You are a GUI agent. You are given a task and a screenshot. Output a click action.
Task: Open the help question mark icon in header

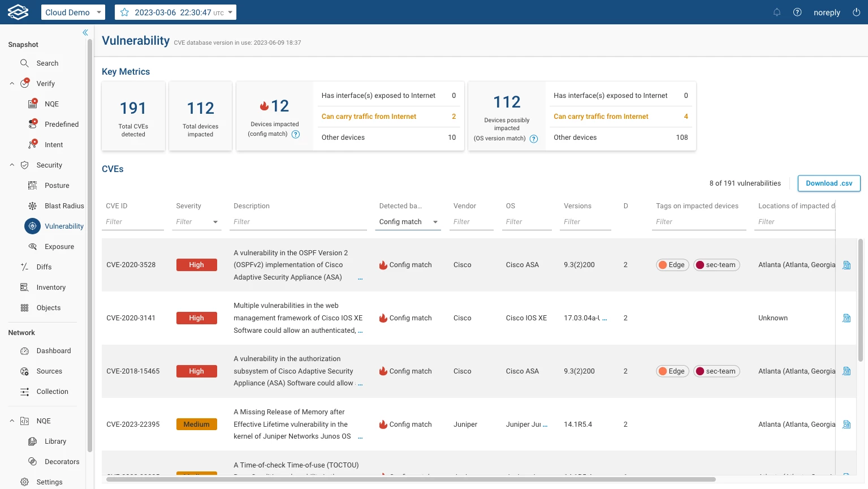(797, 12)
